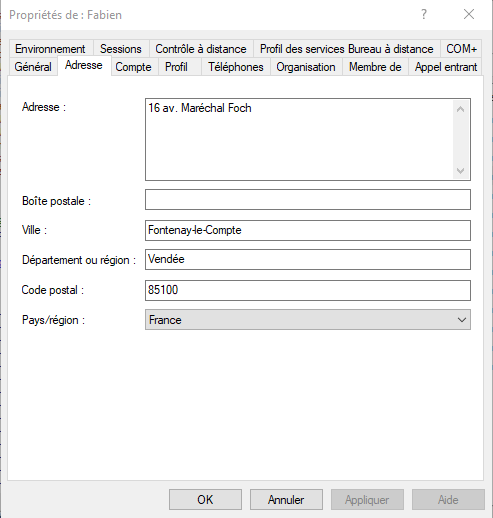Switch to the Général tab
This screenshot has width=493, height=518.
pos(33,67)
